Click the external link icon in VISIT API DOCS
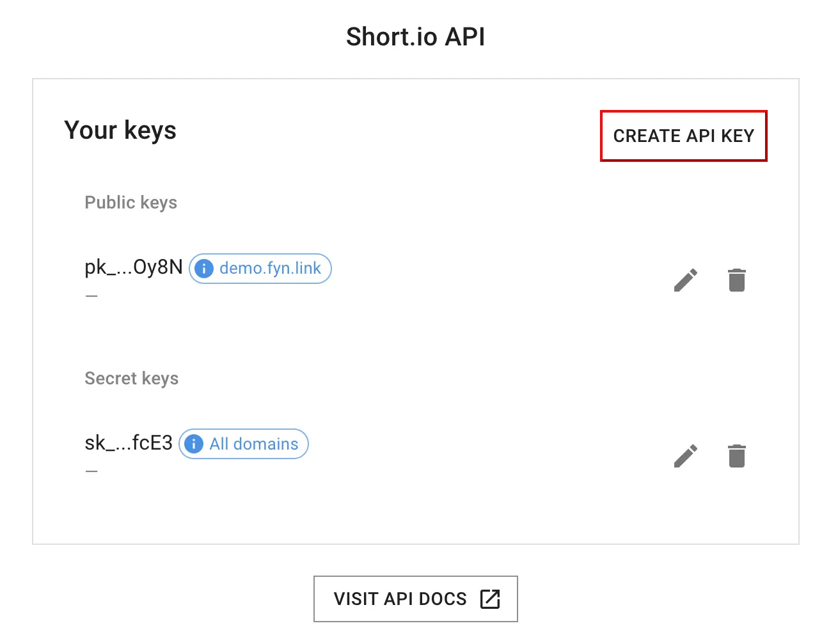 pyautogui.click(x=490, y=599)
